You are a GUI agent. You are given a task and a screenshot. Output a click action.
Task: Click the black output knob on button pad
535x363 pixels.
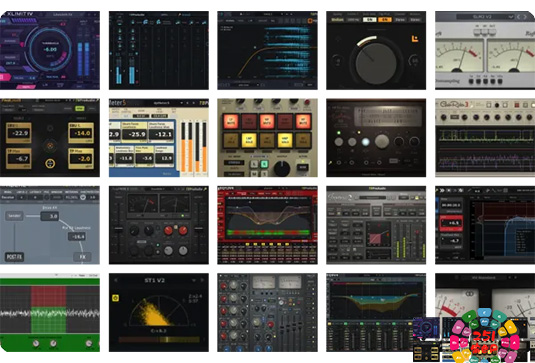[x=282, y=169]
